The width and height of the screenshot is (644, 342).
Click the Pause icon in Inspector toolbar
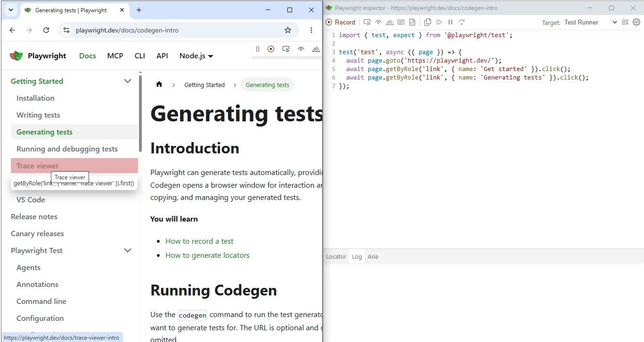click(x=450, y=22)
